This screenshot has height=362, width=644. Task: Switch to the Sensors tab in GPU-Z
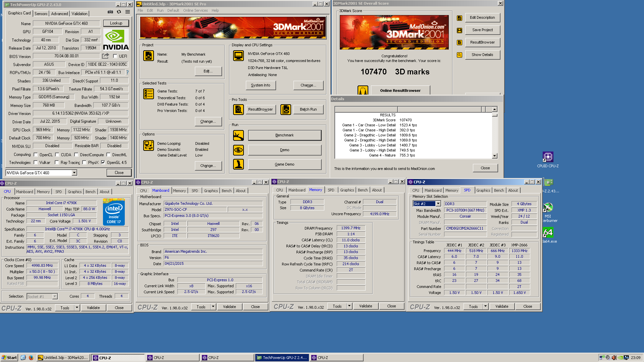tap(41, 14)
